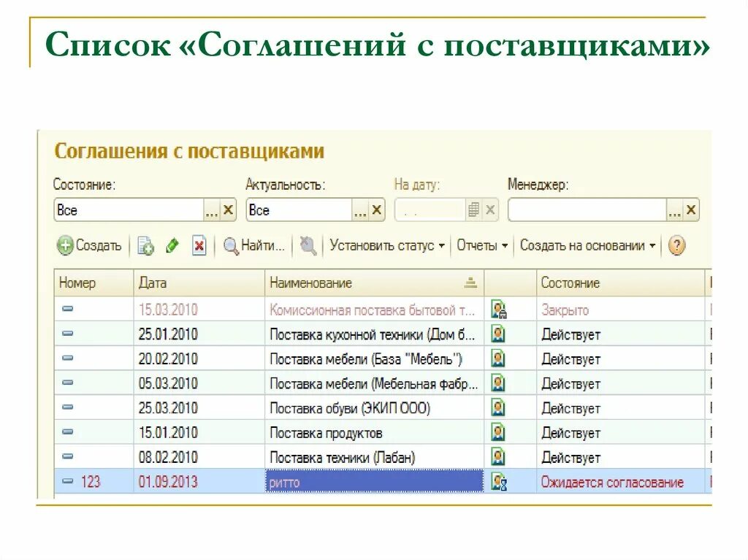Select row Поставка продуктов

pos(375,433)
